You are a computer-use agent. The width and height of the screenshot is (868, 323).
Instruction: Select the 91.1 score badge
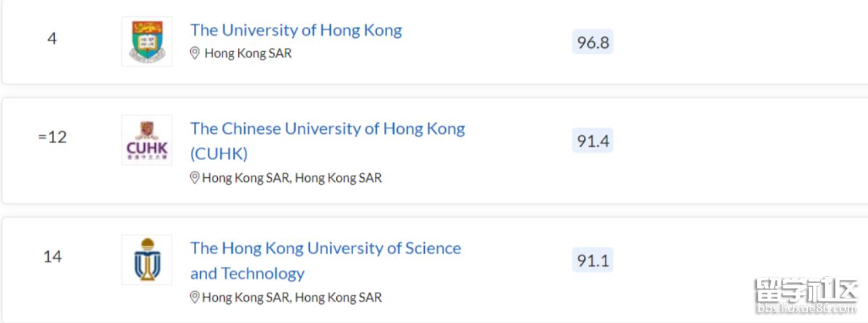(x=593, y=260)
